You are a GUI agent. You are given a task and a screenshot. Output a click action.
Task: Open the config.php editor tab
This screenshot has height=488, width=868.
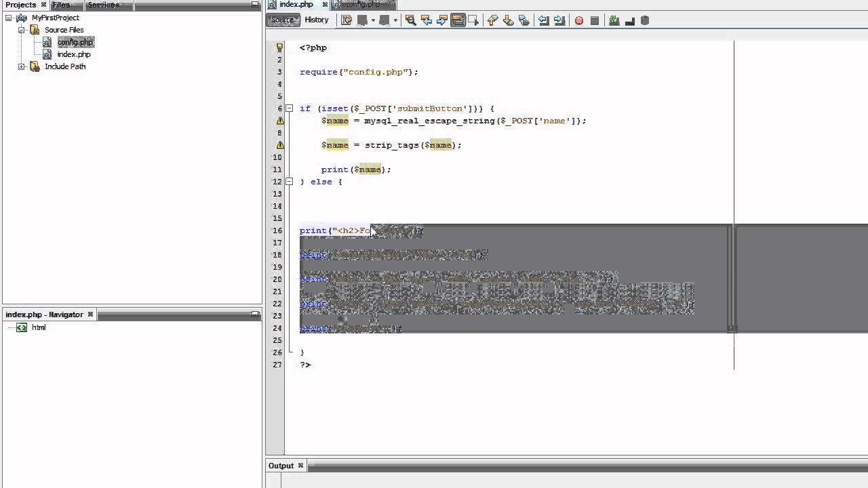click(363, 5)
